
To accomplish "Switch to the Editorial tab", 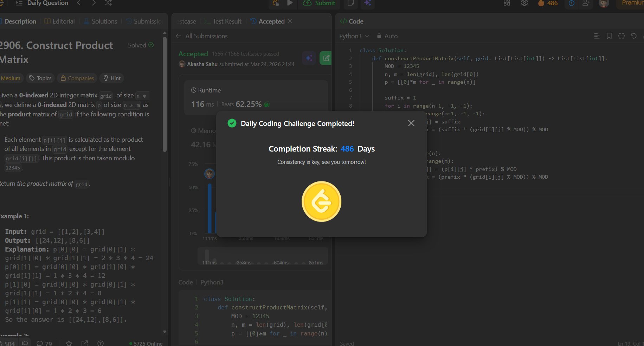I will coord(59,21).
